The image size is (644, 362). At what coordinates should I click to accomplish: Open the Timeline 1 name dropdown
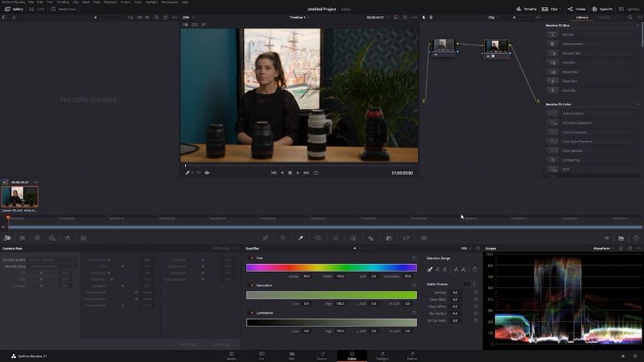pos(299,17)
